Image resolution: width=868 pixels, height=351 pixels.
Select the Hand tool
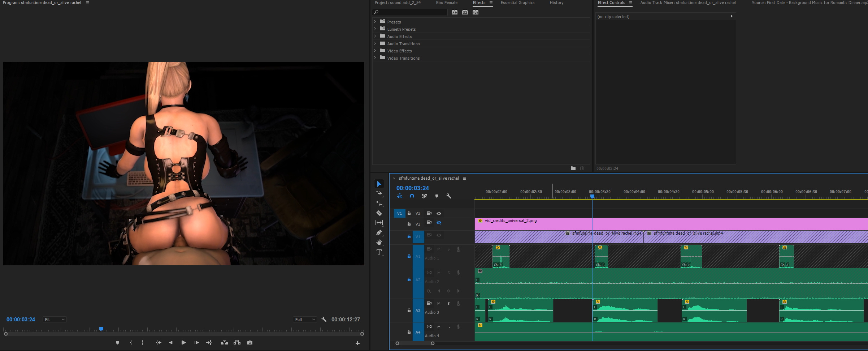click(x=379, y=242)
